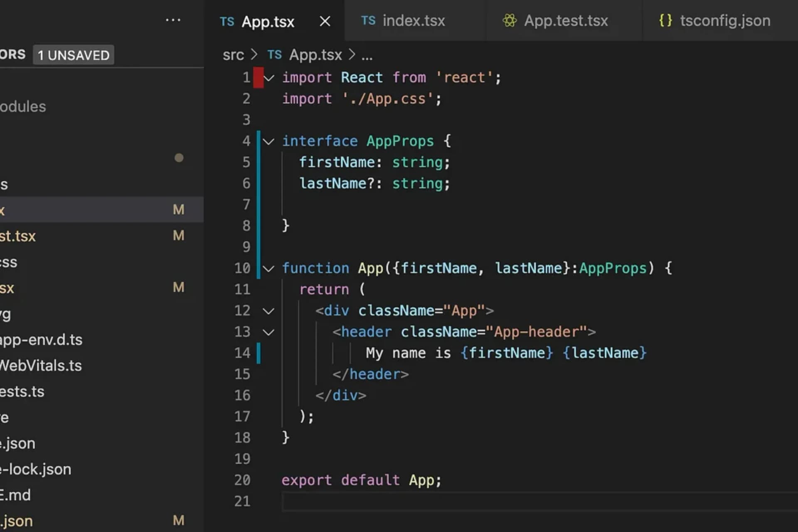Click the src breadcrumb segment
The height and width of the screenshot is (532, 798).
[x=233, y=55]
